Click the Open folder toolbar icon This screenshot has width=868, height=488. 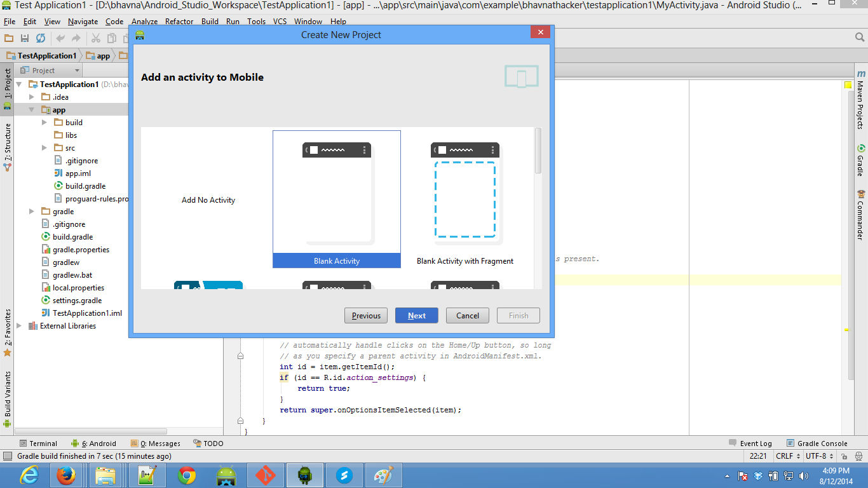[9, 39]
